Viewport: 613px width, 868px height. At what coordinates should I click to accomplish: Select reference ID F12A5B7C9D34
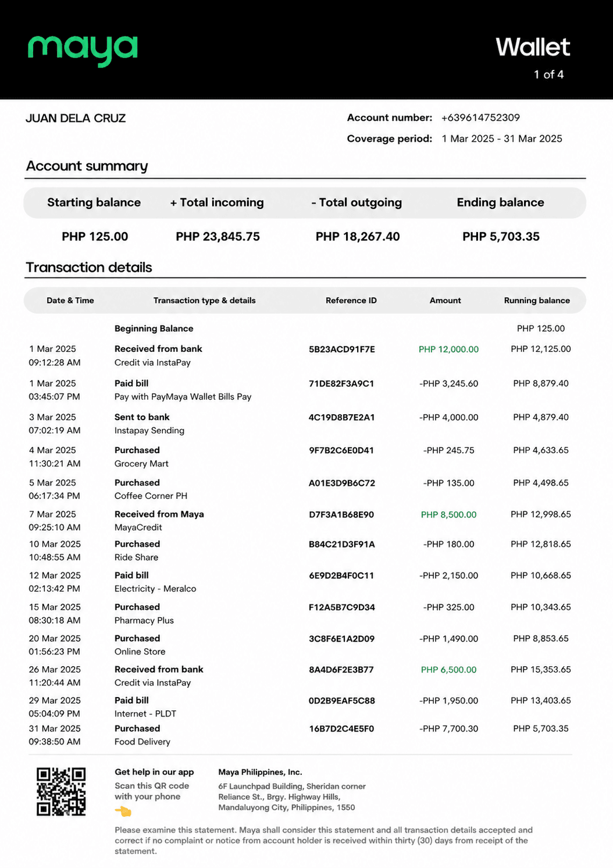(342, 607)
